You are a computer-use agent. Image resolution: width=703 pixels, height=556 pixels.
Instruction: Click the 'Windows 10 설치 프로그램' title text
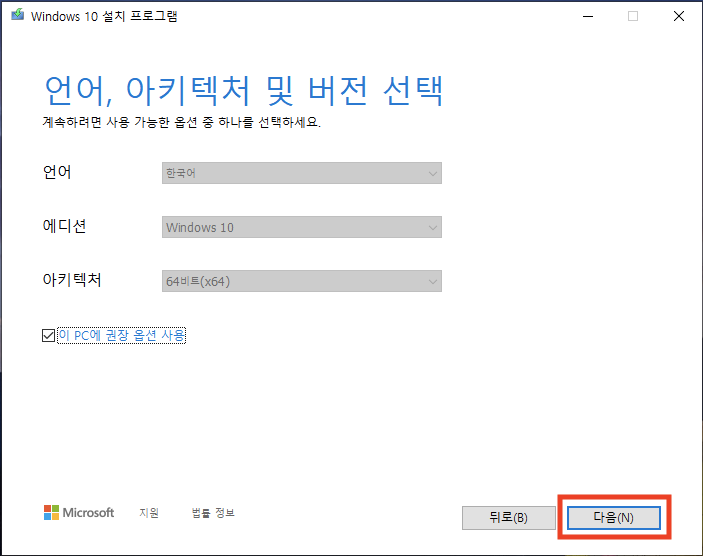coord(104,16)
